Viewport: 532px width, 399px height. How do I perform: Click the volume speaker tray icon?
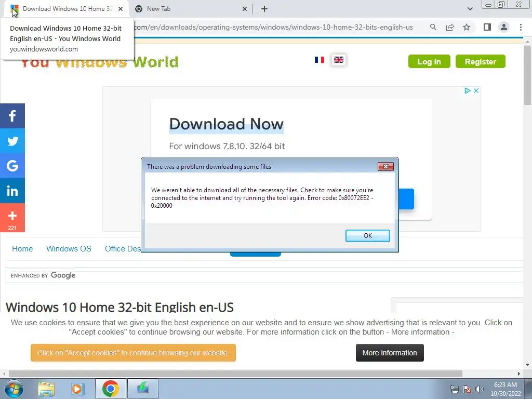(480, 389)
